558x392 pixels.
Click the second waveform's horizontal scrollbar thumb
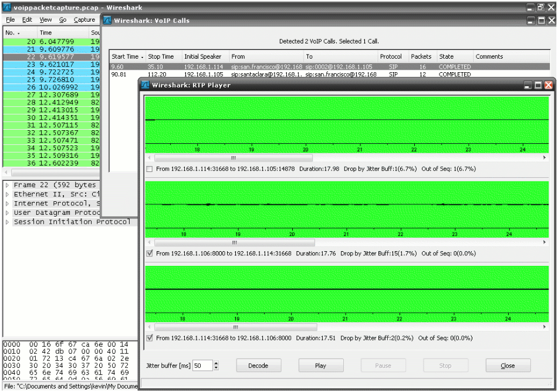(x=235, y=242)
